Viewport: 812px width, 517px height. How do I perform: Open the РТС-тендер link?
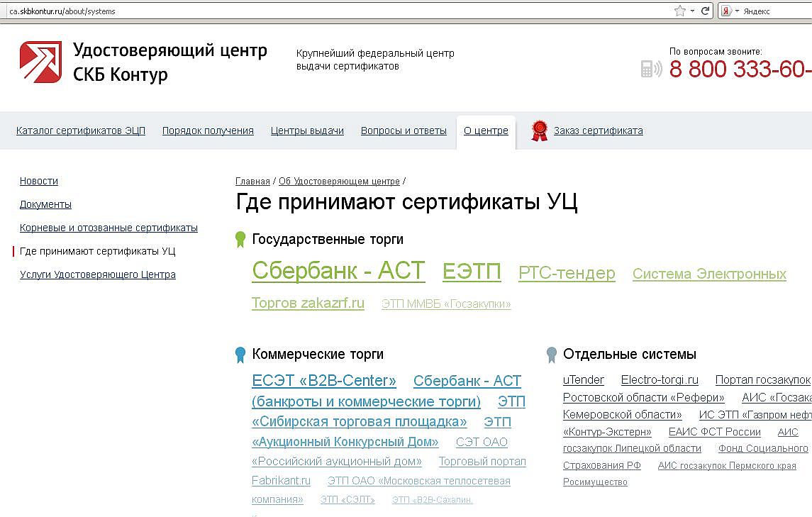tap(567, 273)
